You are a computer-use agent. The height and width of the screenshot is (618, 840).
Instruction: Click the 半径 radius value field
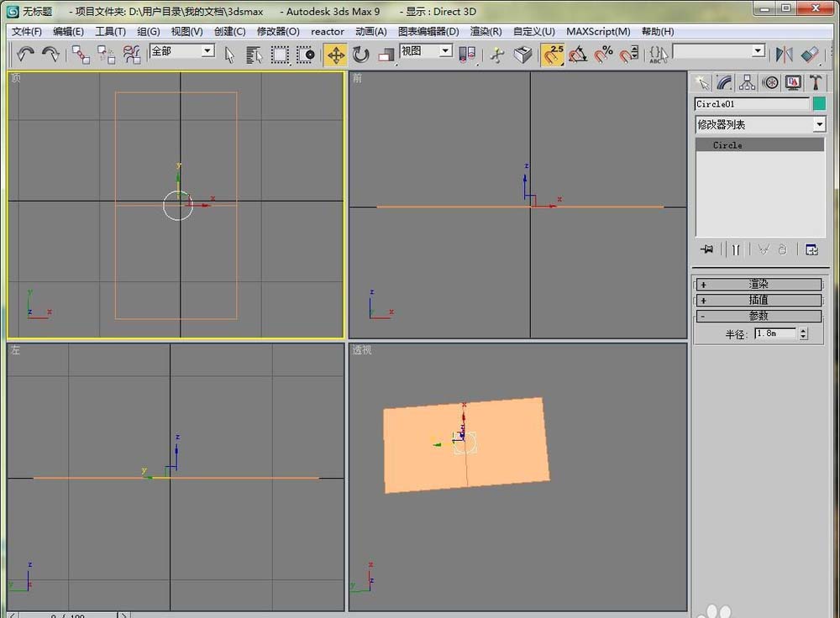point(774,333)
